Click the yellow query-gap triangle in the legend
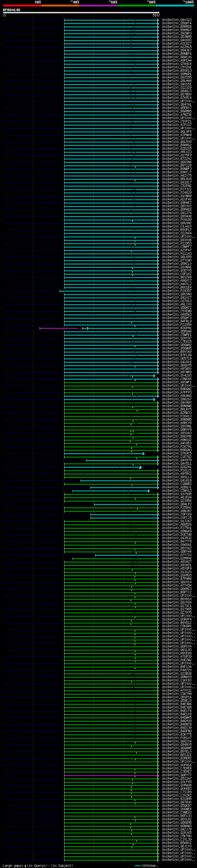 click(x=25, y=865)
